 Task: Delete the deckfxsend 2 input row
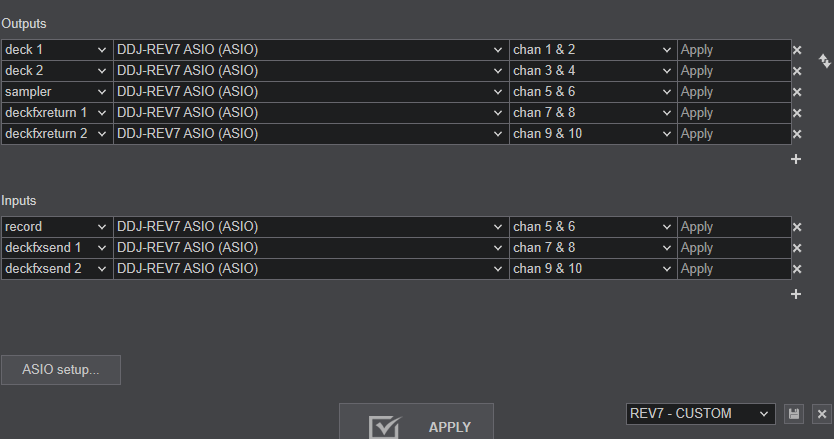797,269
